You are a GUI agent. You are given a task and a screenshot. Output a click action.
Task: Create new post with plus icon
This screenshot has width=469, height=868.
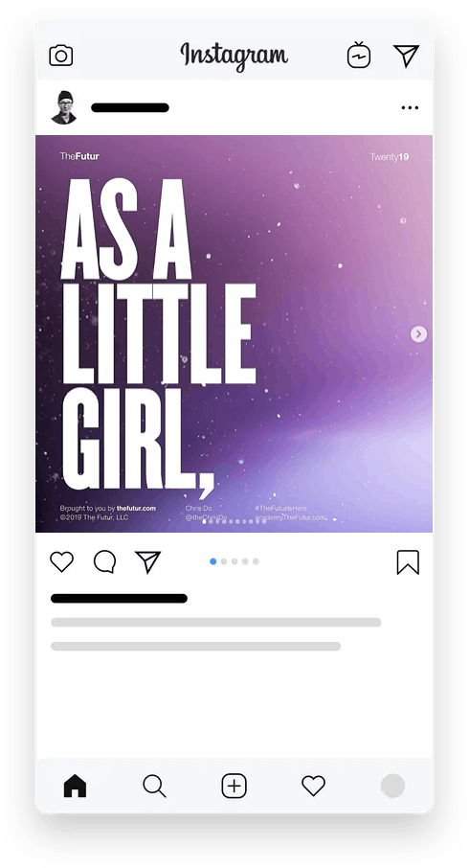[x=234, y=786]
